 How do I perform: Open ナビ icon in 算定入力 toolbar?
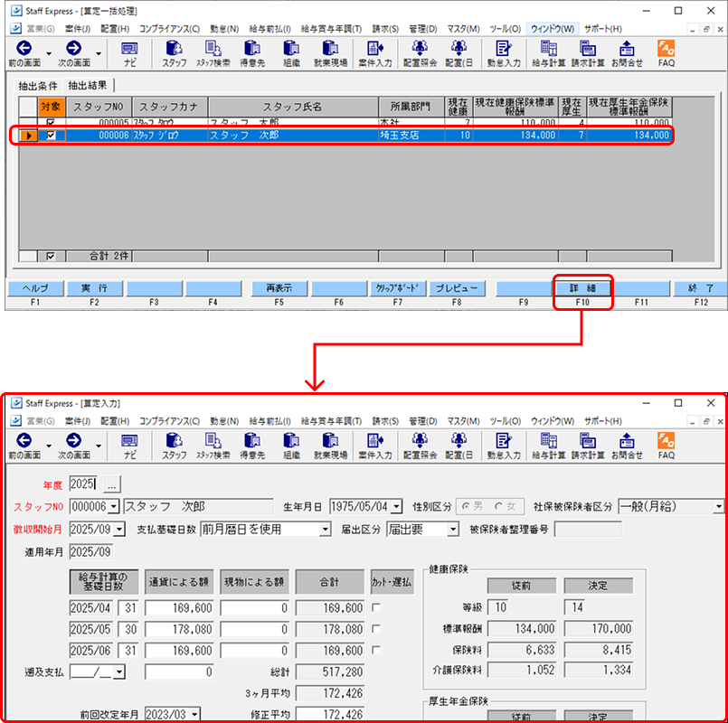[129, 441]
